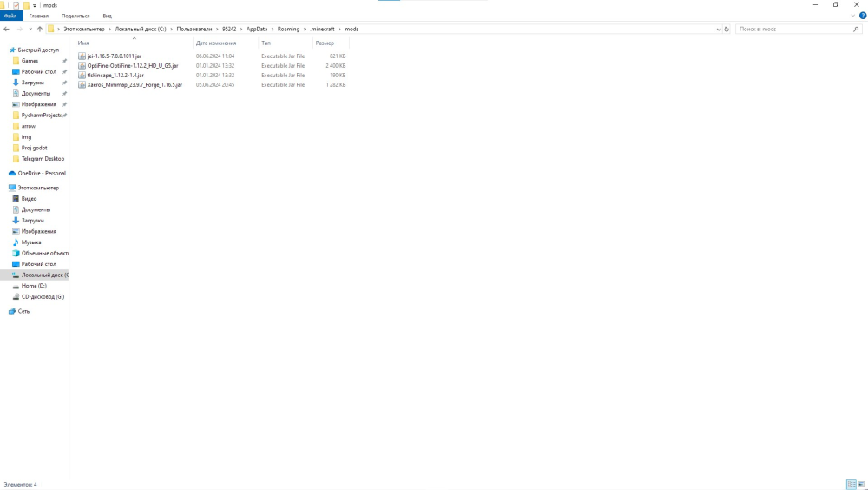Open address bar history dropdown
This screenshot has width=868, height=490.
[x=719, y=29]
